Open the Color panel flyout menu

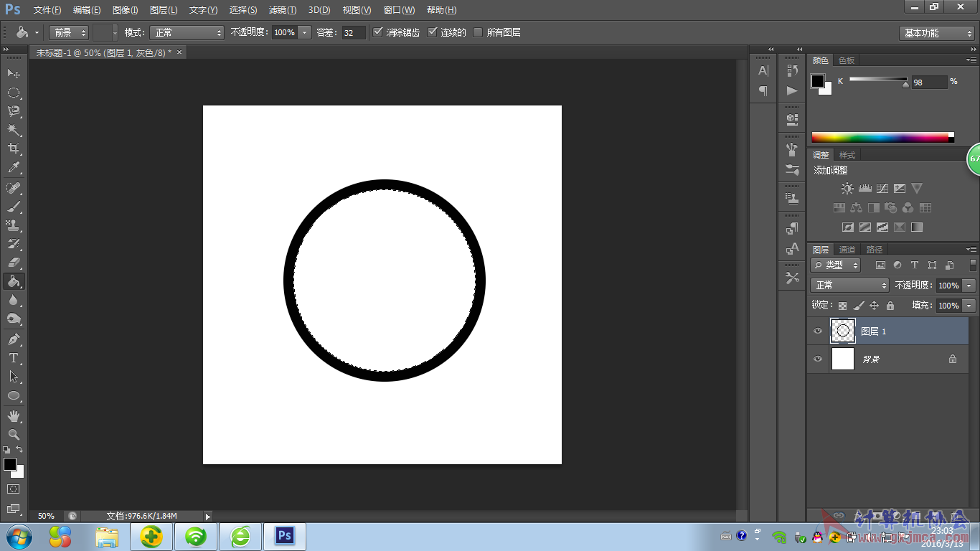click(971, 60)
